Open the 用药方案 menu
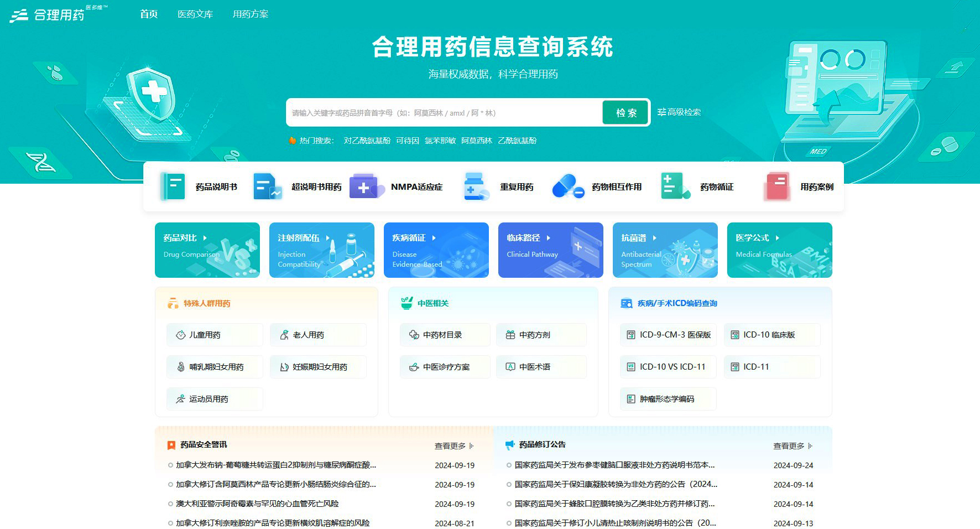Screen dimensions: 980x529 coord(251,14)
